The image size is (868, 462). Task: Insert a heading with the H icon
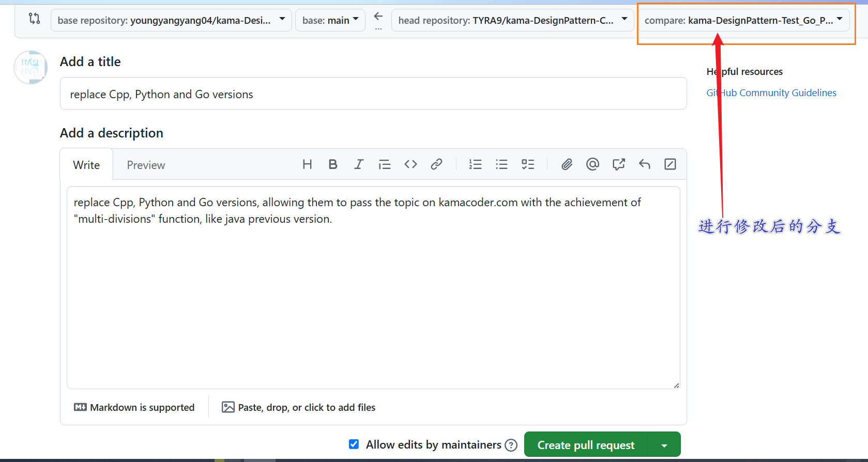pyautogui.click(x=307, y=164)
